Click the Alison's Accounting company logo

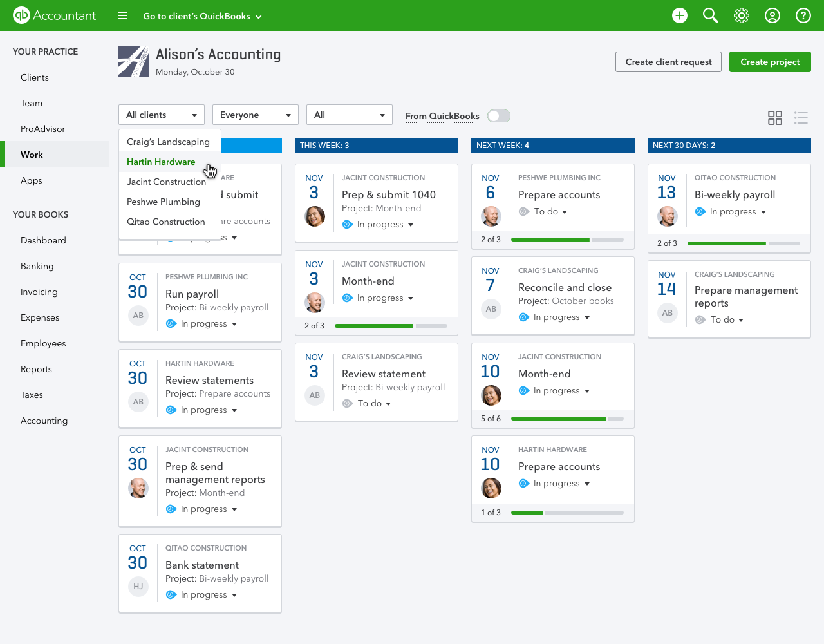pyautogui.click(x=134, y=62)
